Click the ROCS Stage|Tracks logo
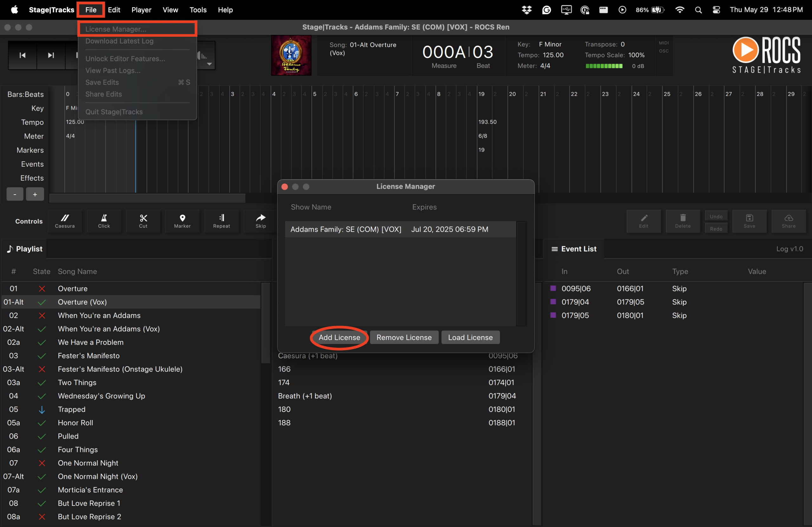This screenshot has width=812, height=527. coord(766,55)
